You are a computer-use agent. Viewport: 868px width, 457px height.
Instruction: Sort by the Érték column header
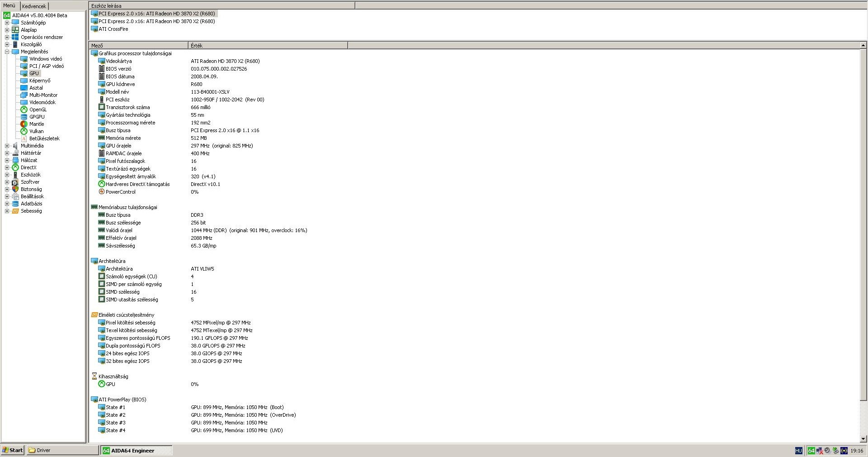(268, 45)
